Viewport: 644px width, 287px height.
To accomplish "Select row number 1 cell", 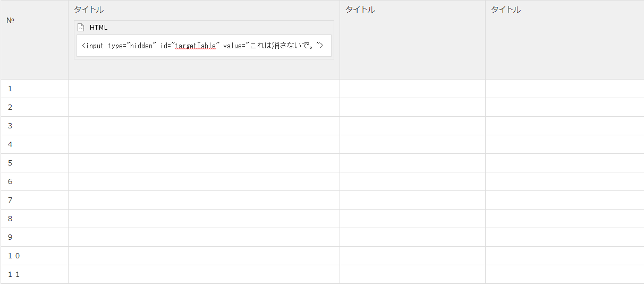I will [35, 89].
